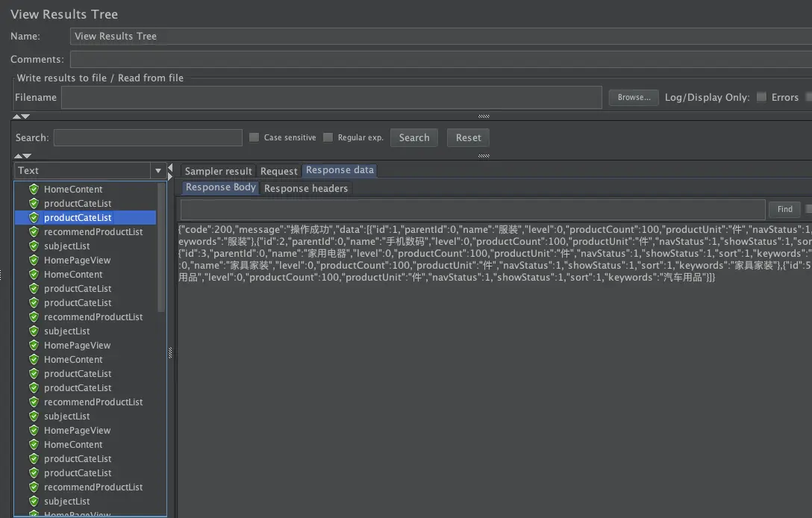Focus the Filename text field
The image size is (812, 518).
[x=331, y=97]
